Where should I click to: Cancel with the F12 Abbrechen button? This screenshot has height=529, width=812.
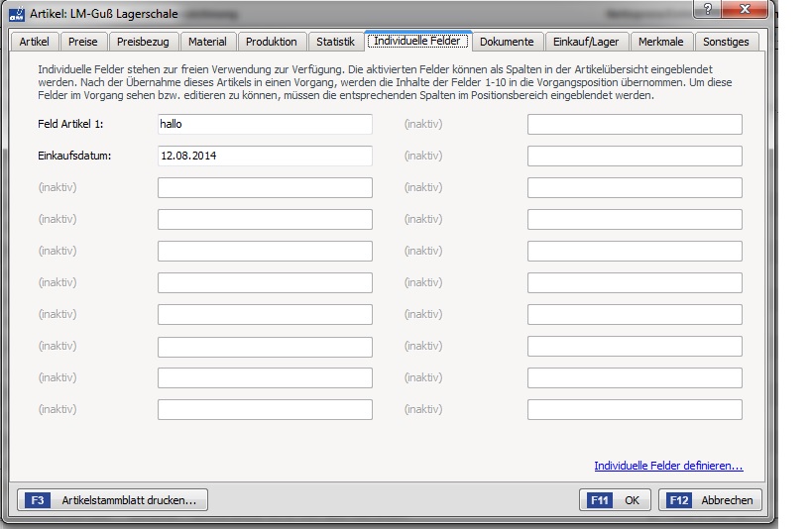pyautogui.click(x=710, y=500)
